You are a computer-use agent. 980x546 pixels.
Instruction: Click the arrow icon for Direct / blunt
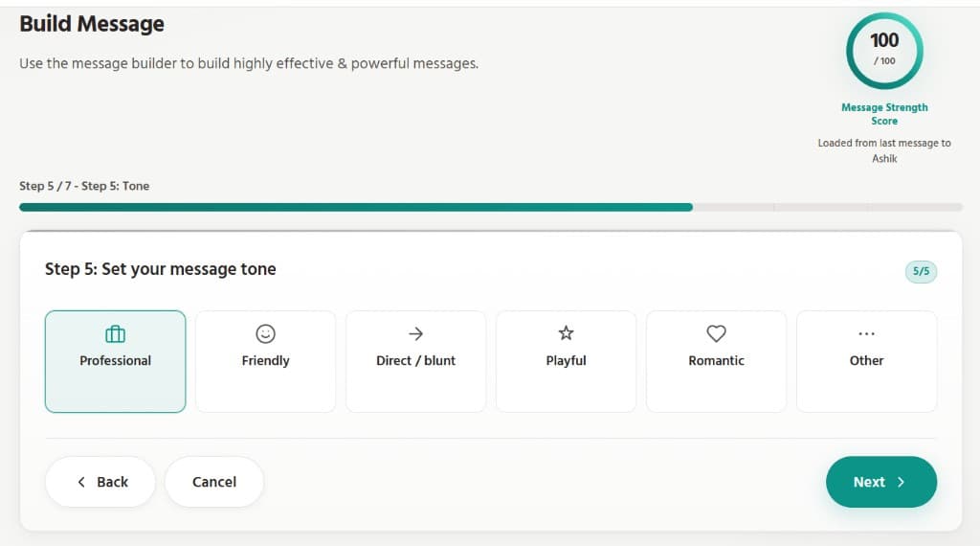click(x=415, y=333)
